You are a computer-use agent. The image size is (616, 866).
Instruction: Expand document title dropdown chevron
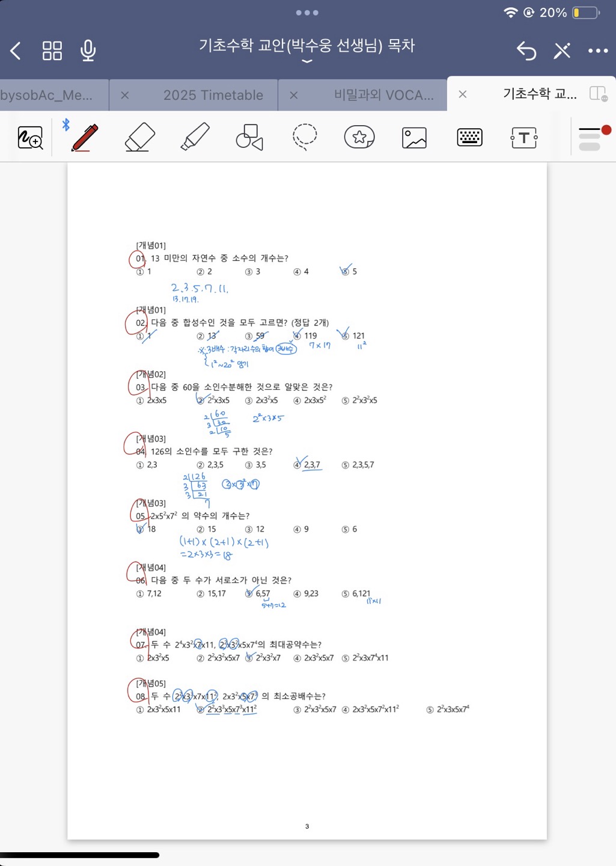point(307,61)
